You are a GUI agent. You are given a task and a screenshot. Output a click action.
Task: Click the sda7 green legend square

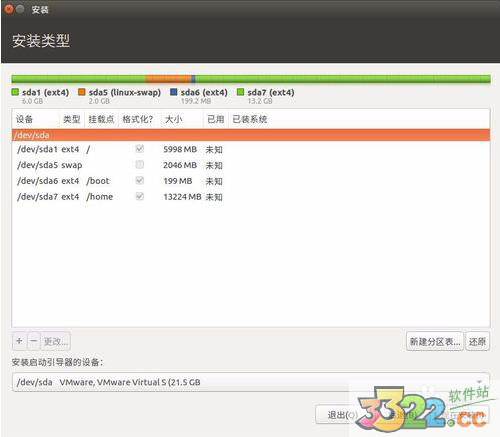tap(240, 92)
